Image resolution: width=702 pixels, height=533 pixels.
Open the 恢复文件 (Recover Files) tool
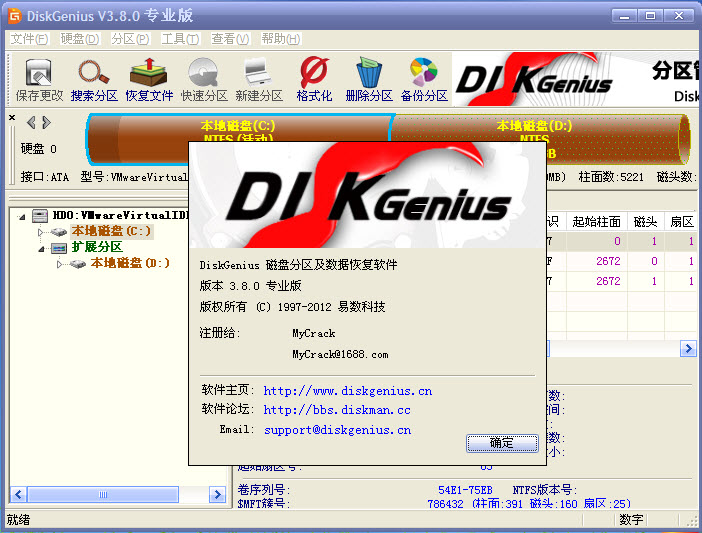tap(149, 79)
